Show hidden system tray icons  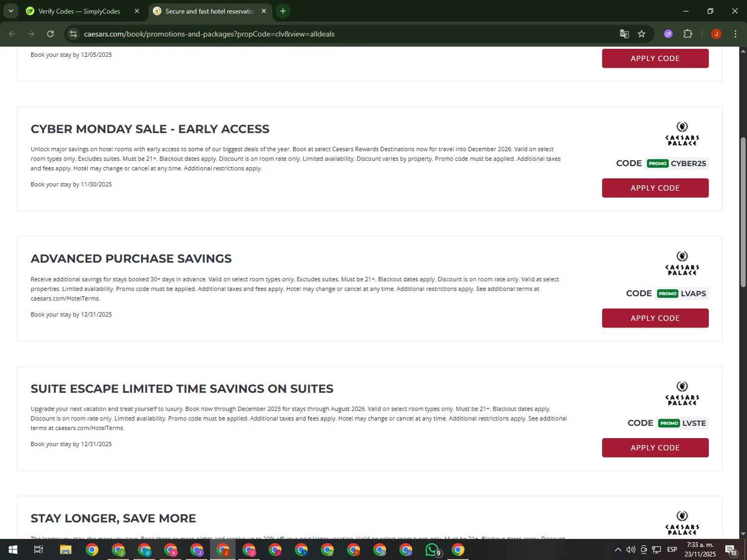[x=618, y=550]
